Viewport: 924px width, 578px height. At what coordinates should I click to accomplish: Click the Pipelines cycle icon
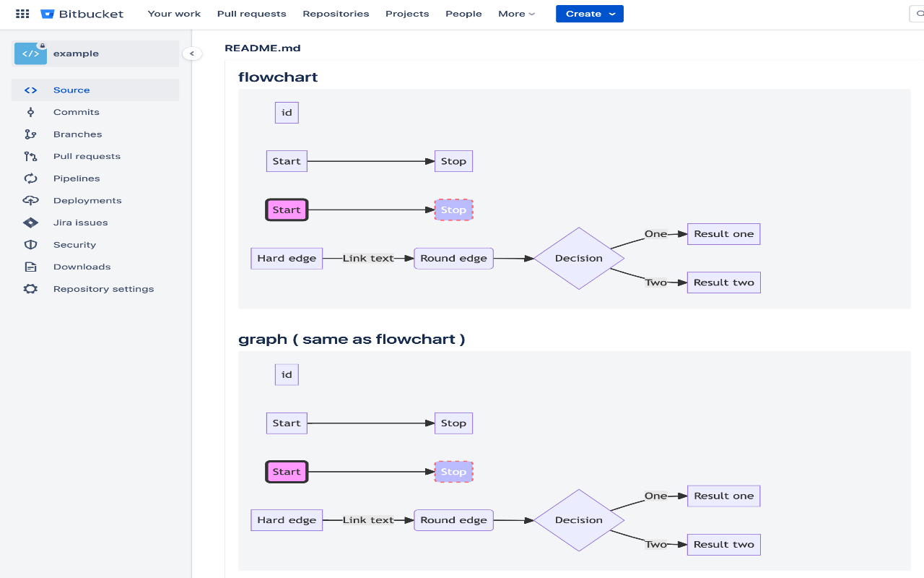(x=30, y=178)
